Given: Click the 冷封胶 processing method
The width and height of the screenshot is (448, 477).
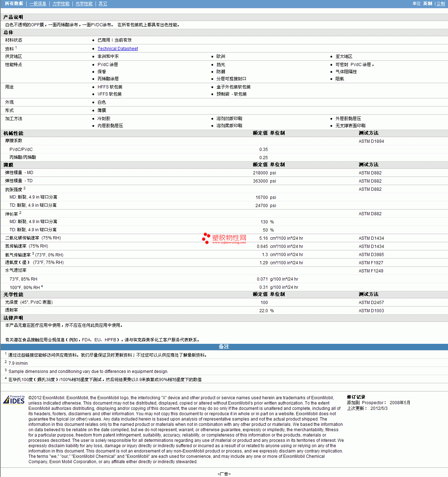Looking at the screenshot, I should pos(104,119).
